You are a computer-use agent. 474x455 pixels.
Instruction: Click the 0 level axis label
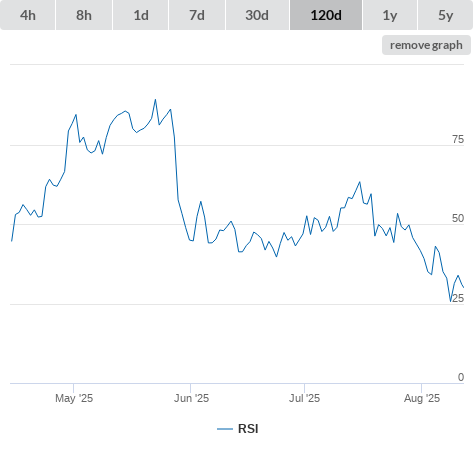click(461, 377)
